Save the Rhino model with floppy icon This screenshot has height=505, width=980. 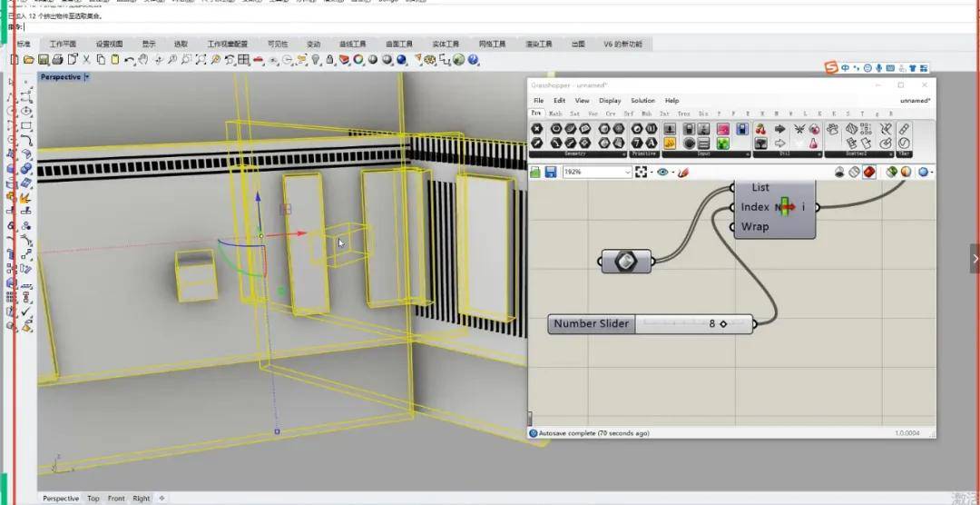pos(44,59)
